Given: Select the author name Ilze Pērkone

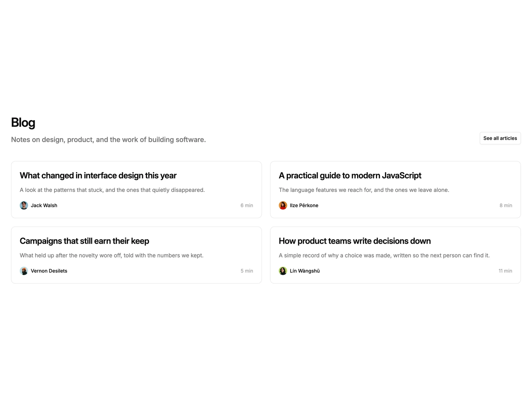Looking at the screenshot, I should [x=304, y=205].
